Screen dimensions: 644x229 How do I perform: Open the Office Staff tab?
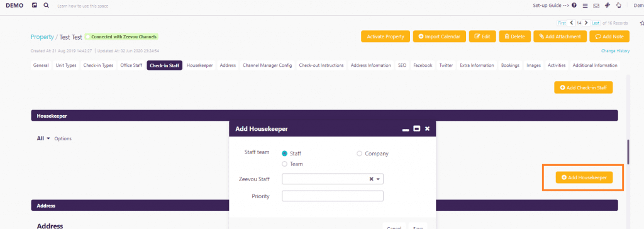pyautogui.click(x=131, y=65)
